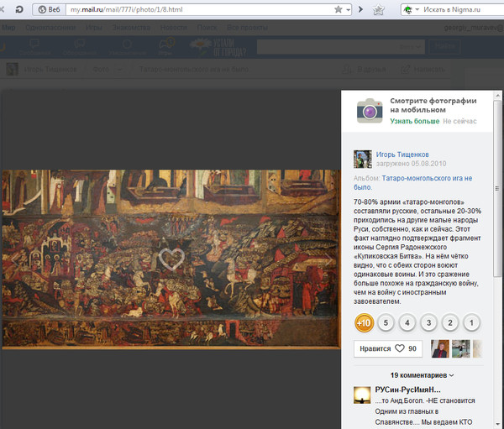The height and width of the screenshot is (429, 504).
Task: Click the browser reload icon
Action: (x=19, y=9)
